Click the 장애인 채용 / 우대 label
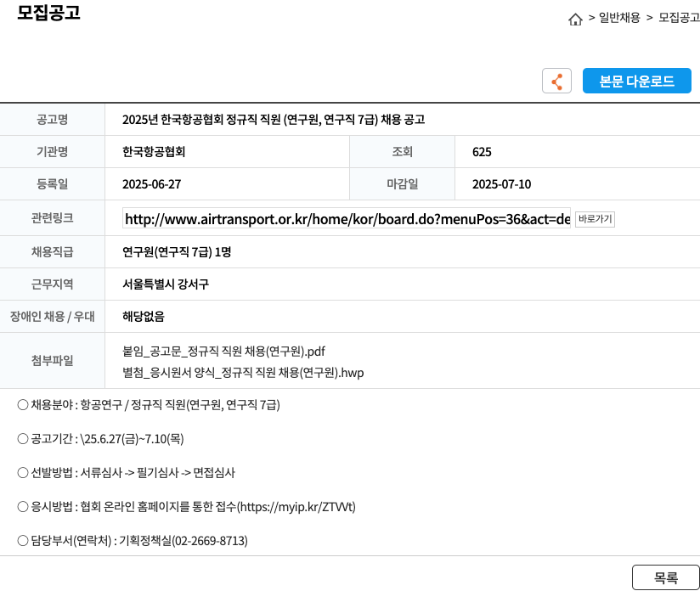 (52, 317)
